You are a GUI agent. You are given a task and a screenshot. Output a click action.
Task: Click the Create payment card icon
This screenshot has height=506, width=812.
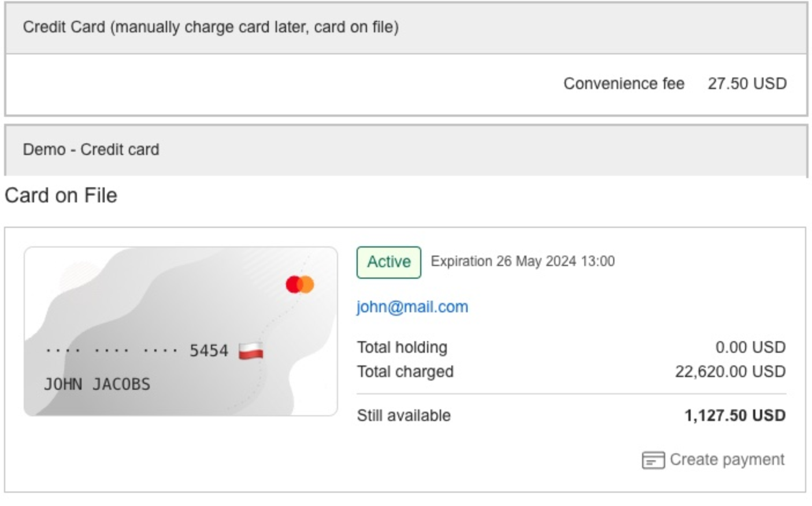tap(653, 460)
